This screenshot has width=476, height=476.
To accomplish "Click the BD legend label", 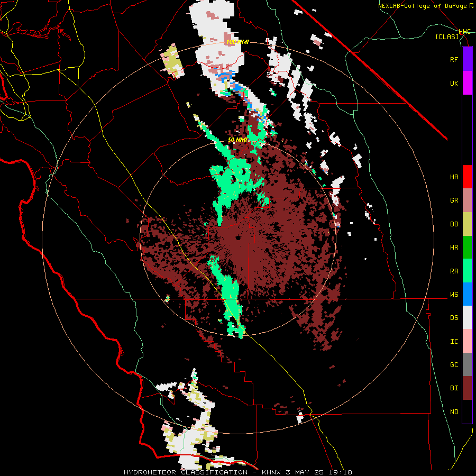I will point(454,224).
